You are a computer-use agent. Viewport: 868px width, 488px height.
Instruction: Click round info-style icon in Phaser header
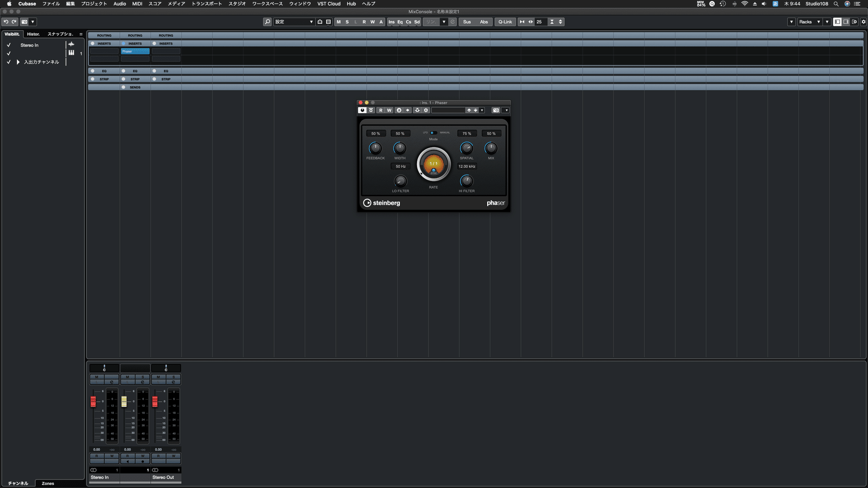(399, 110)
